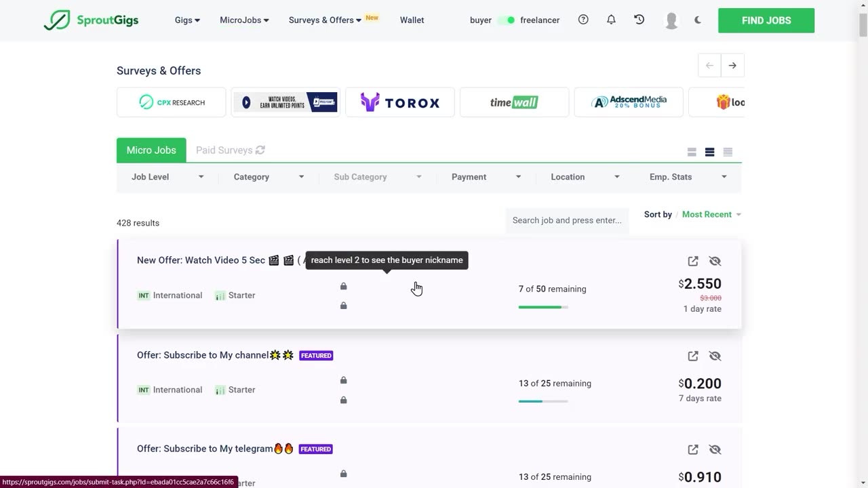This screenshot has height=488, width=868.
Task: Select the largest list view density icon
Action: click(692, 152)
